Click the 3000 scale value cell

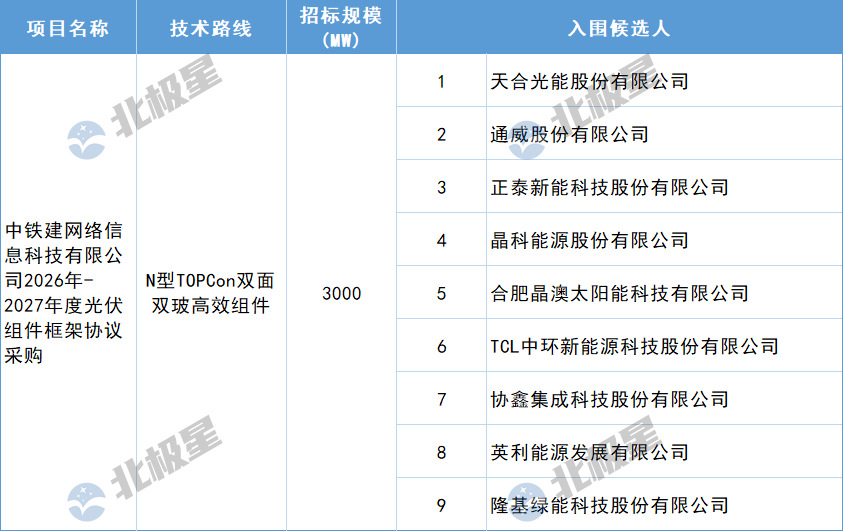(341, 293)
